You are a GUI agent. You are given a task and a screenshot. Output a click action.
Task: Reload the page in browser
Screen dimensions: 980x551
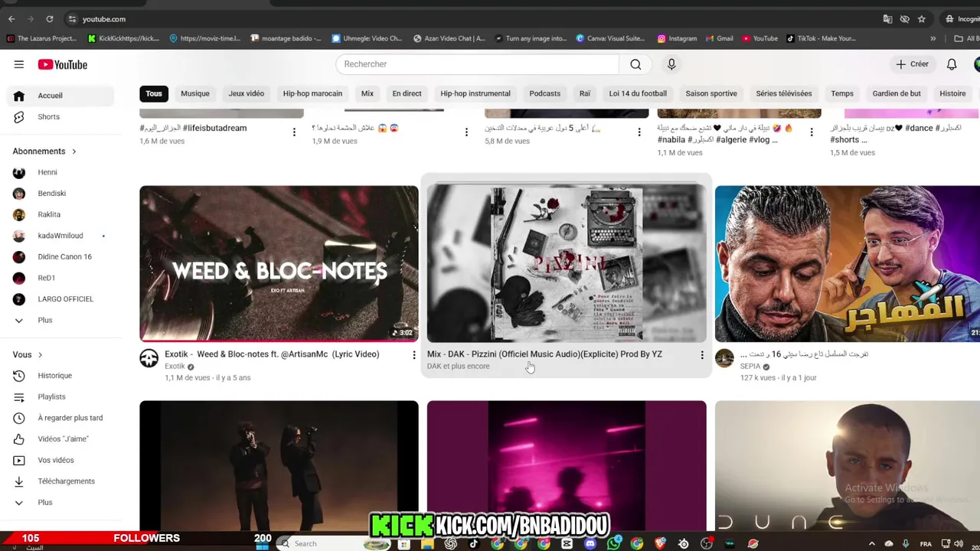(50, 19)
